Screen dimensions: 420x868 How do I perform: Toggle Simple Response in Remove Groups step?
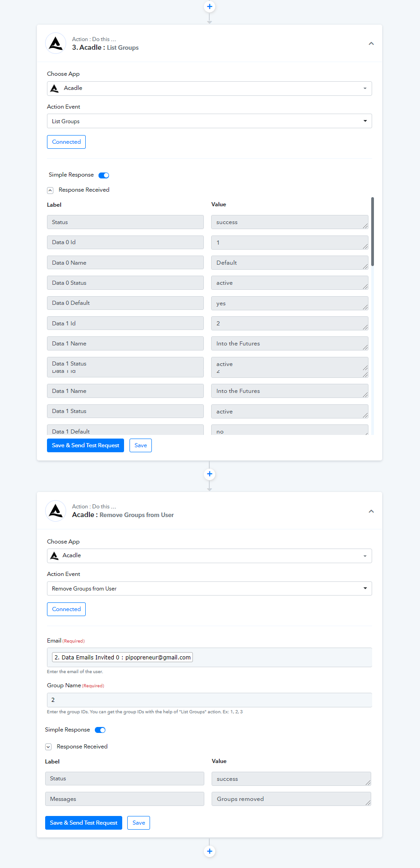tap(100, 730)
